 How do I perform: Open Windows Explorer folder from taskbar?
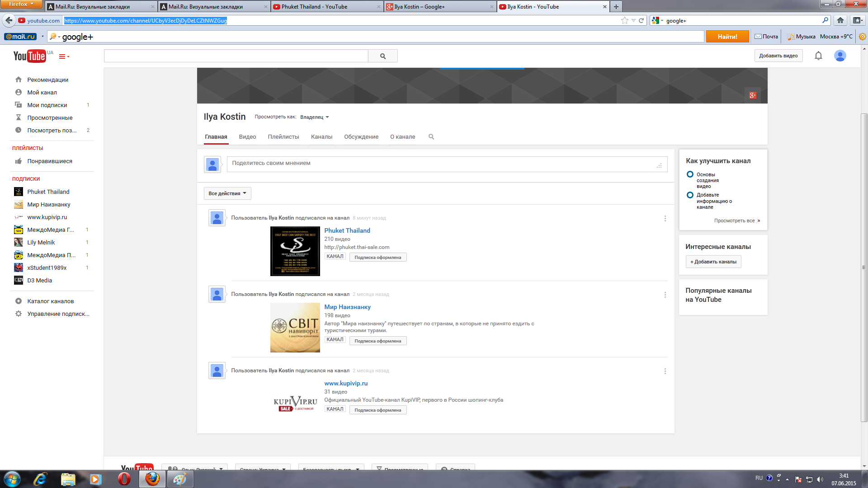[x=68, y=479]
